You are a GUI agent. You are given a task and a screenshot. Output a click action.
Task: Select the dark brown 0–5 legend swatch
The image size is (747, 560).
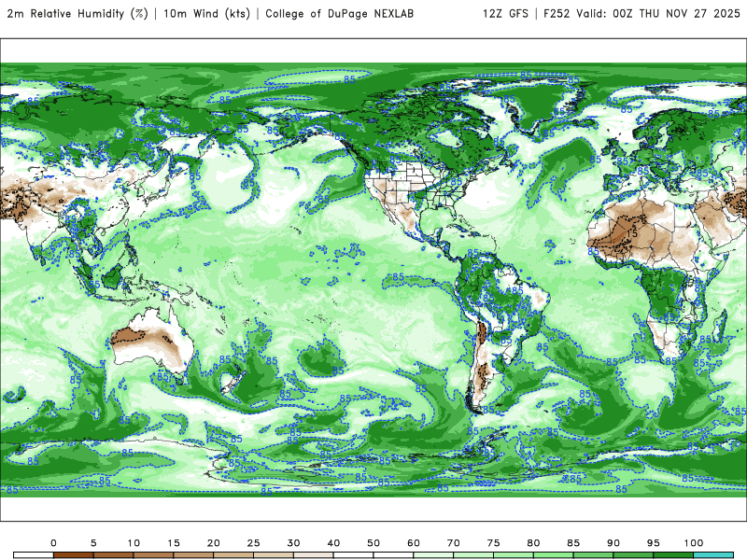74,555
